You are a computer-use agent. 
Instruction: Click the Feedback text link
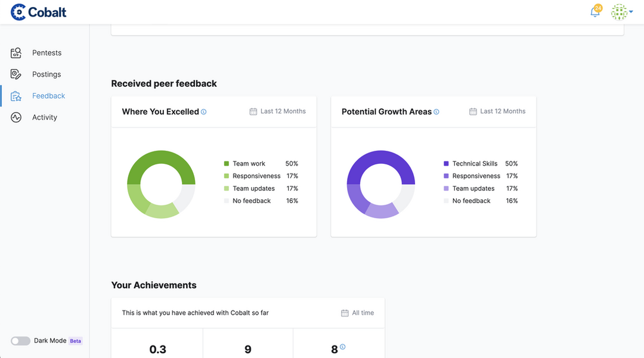click(48, 96)
